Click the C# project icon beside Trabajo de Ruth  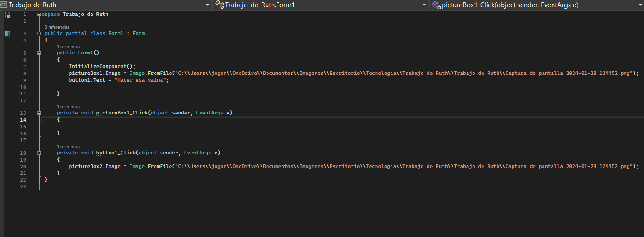point(4,5)
